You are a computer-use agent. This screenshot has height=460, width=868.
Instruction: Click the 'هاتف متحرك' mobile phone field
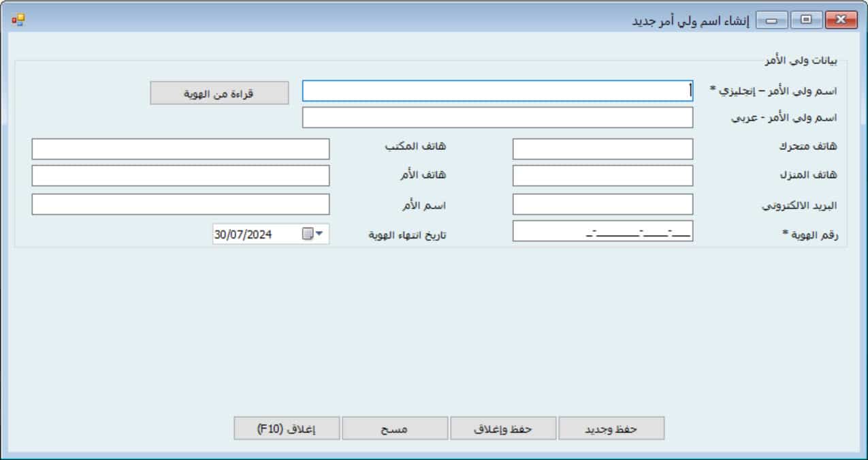602,149
